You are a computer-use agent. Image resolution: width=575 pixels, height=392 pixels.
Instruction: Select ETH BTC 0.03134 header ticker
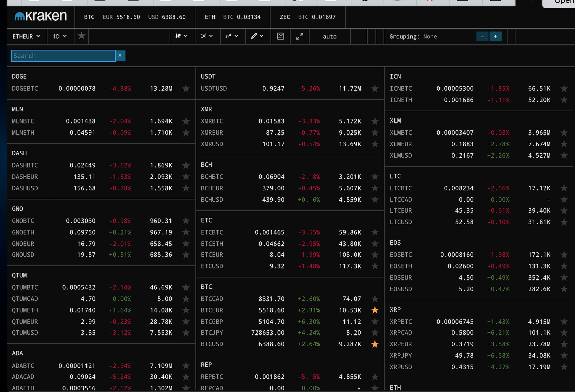click(232, 17)
